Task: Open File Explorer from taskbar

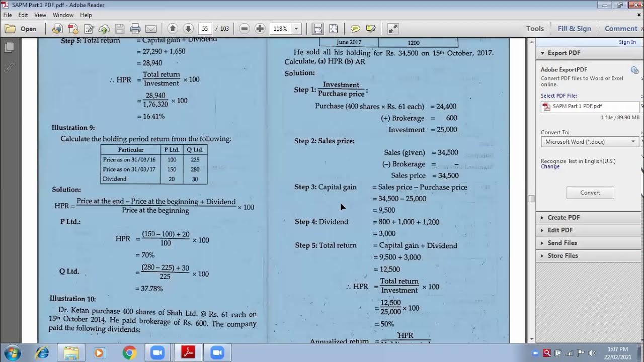Action: point(71,352)
